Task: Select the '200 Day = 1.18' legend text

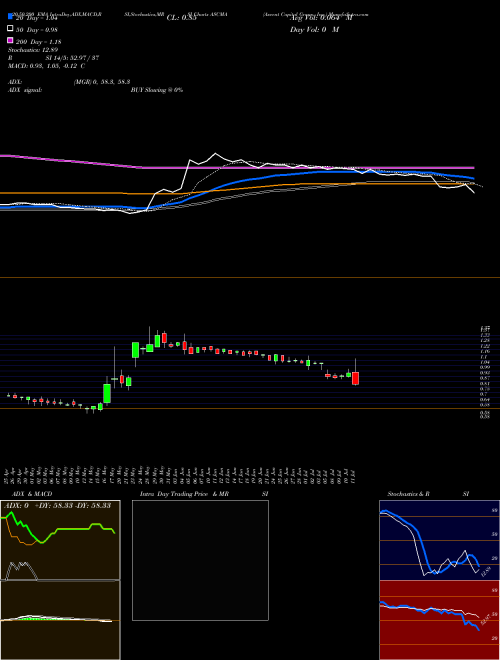Action: (x=39, y=42)
